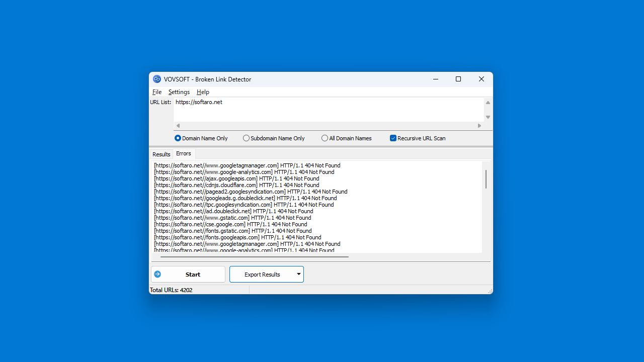644x362 pixels.
Task: Click the URL List input field
Action: point(328,109)
